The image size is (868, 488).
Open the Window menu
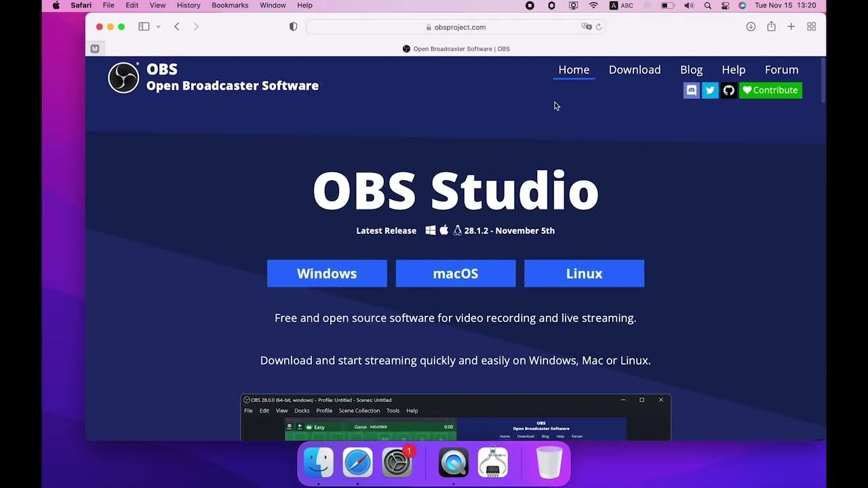273,5
